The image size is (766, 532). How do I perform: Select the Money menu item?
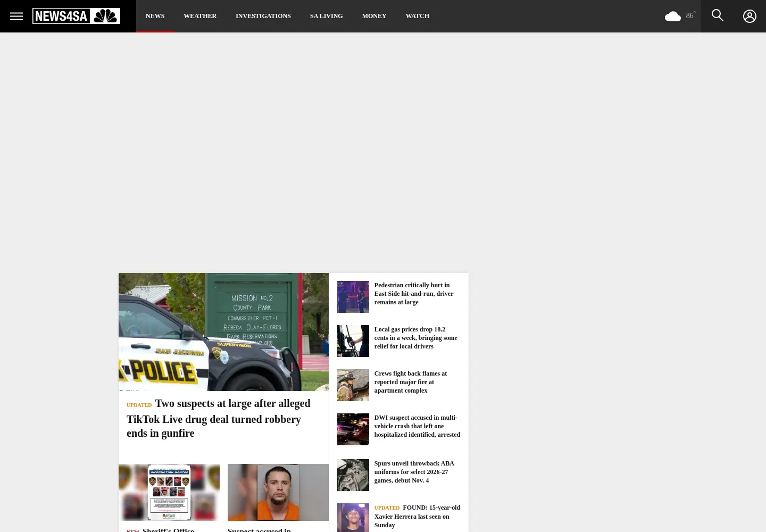coord(374,16)
